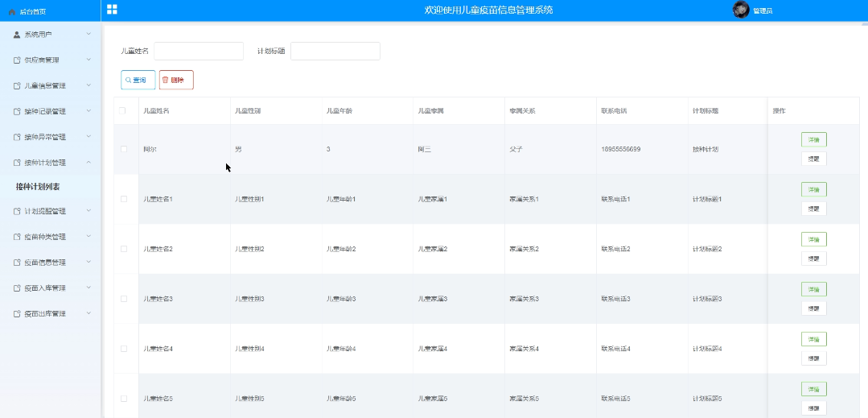Screen dimensions: 868x418
Task: Open the 接种计划列表 submenu item
Action: 38,187
